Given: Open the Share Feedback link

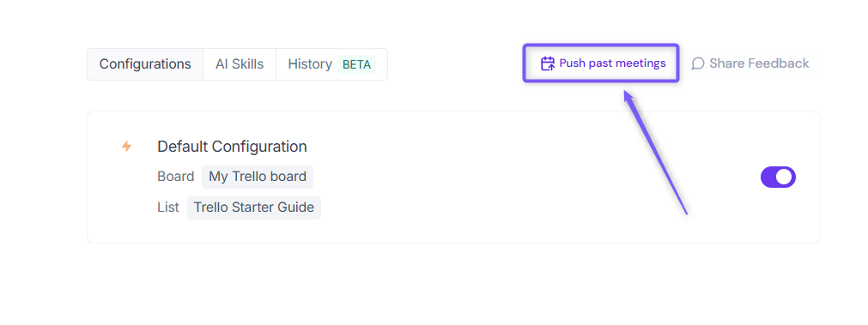Looking at the screenshot, I should (x=750, y=63).
